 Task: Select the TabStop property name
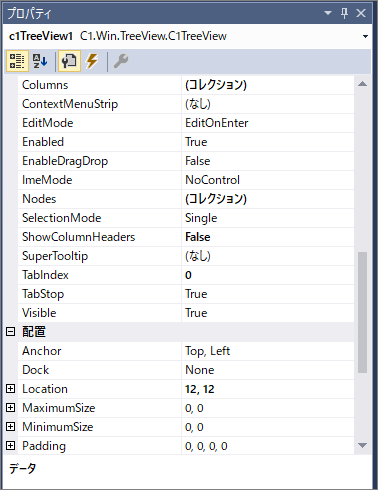[43, 294]
